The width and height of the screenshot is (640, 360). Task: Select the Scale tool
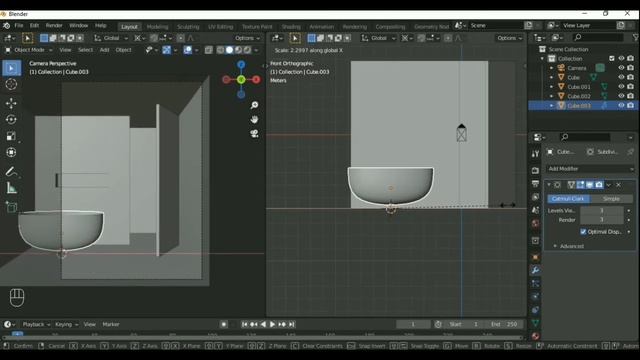[x=11, y=136]
